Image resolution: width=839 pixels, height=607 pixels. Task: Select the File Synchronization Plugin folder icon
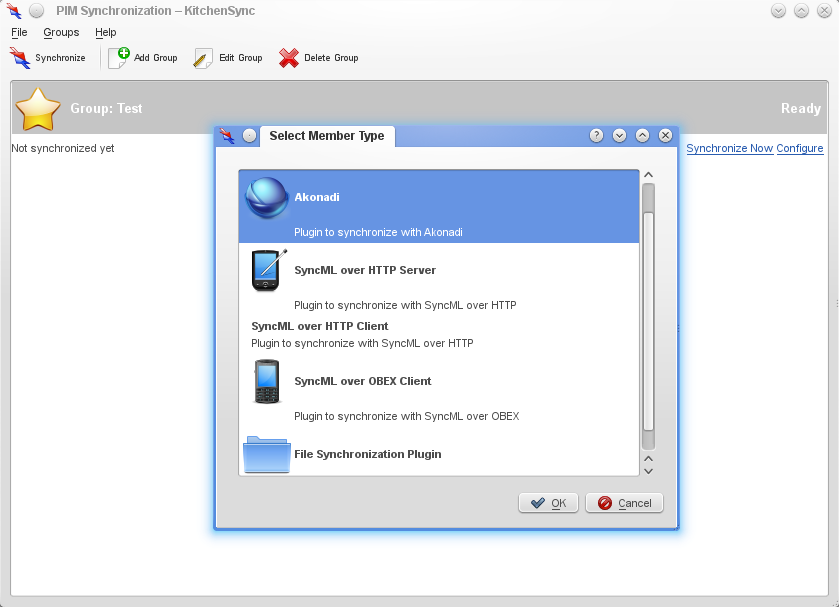point(266,454)
